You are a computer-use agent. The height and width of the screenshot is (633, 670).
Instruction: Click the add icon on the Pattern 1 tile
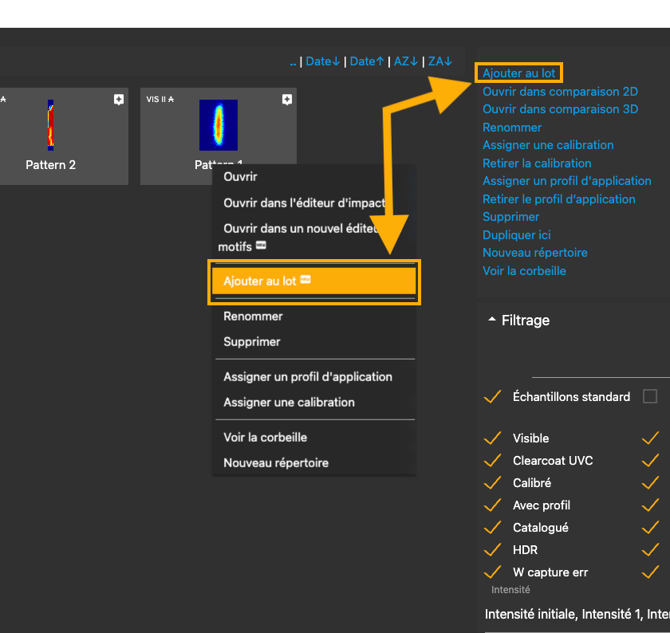pos(287,99)
